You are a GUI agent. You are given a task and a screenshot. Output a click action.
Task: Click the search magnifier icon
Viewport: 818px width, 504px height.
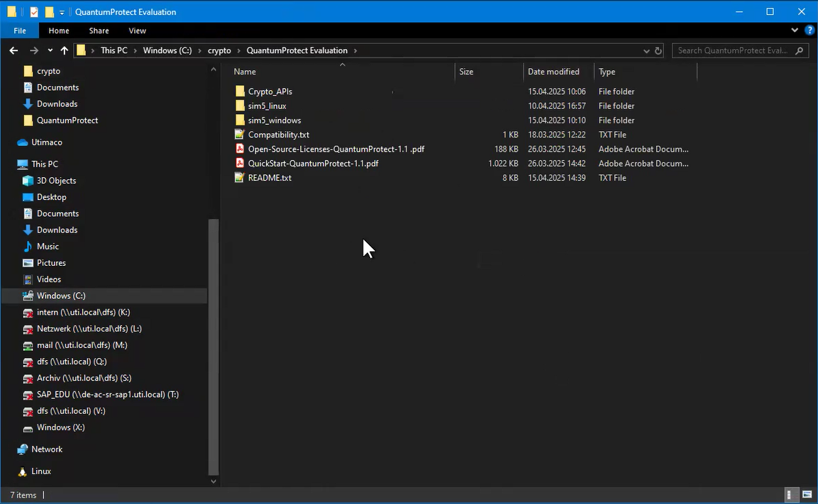[800, 50]
